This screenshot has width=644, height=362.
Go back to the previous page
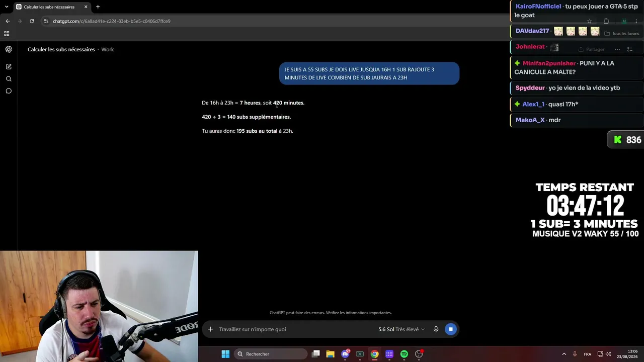(8, 21)
